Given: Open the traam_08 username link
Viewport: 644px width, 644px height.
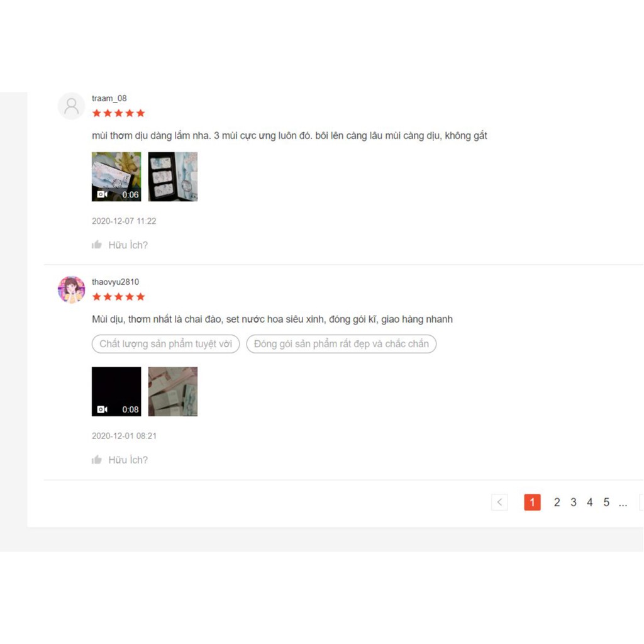Looking at the screenshot, I should click(109, 98).
